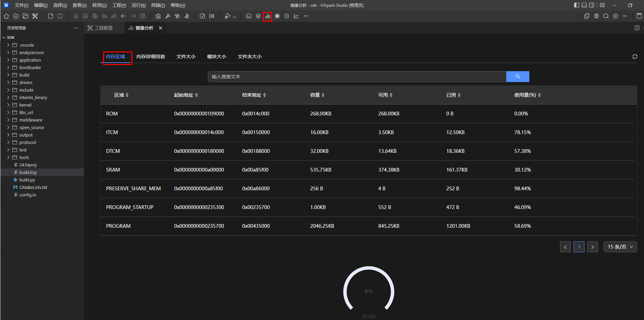Open the 资源管理器 more actions menu

(76, 28)
